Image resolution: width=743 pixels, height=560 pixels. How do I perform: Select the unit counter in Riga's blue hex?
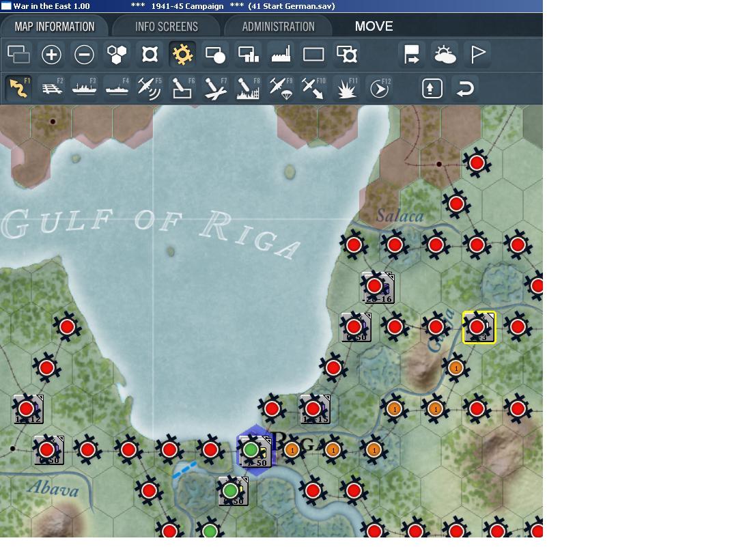coord(256,451)
